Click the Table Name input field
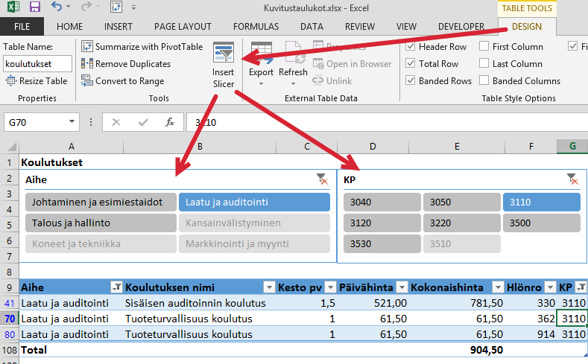 click(37, 64)
